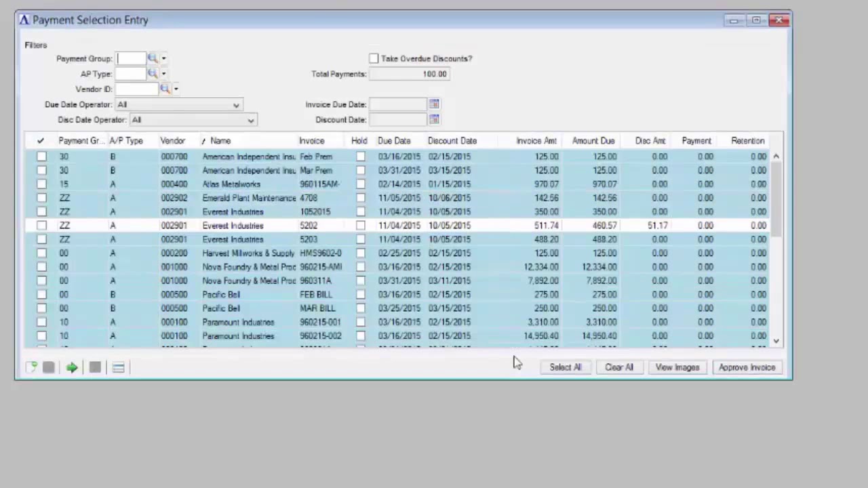
Task: Toggle Hold for invoice 1052015
Action: click(x=360, y=212)
